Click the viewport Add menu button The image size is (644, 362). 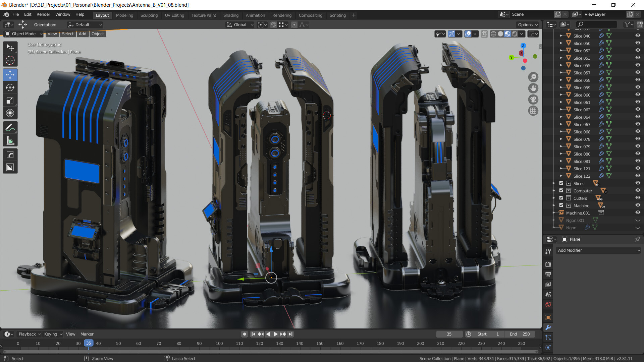click(x=83, y=34)
